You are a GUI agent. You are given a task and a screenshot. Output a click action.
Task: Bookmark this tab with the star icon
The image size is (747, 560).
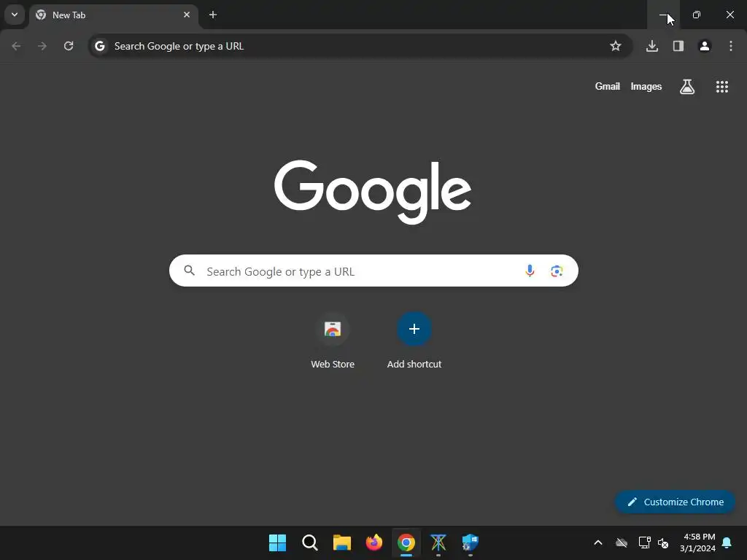[x=616, y=46]
